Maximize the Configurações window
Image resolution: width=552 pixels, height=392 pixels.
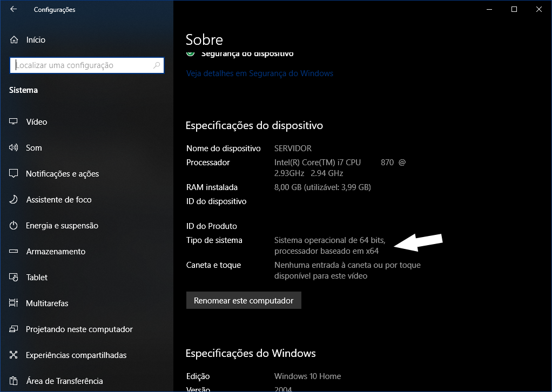(x=514, y=10)
